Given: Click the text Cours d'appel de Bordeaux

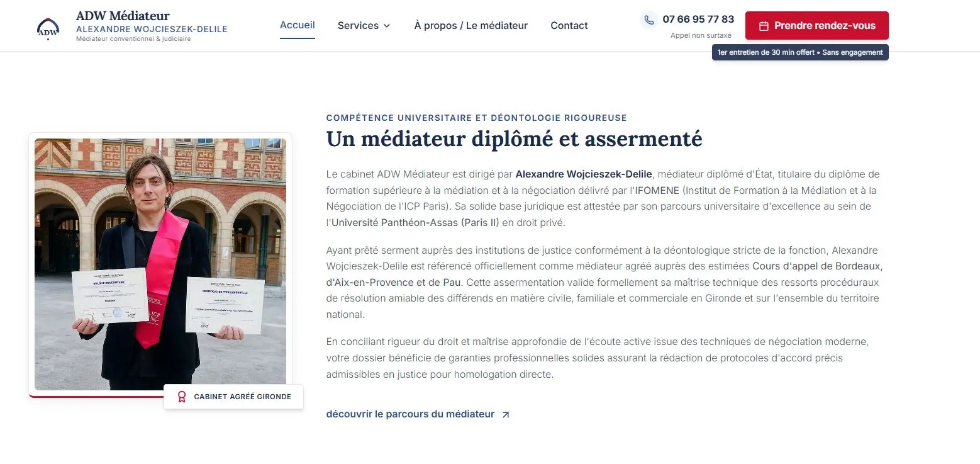Looking at the screenshot, I should point(817,266).
